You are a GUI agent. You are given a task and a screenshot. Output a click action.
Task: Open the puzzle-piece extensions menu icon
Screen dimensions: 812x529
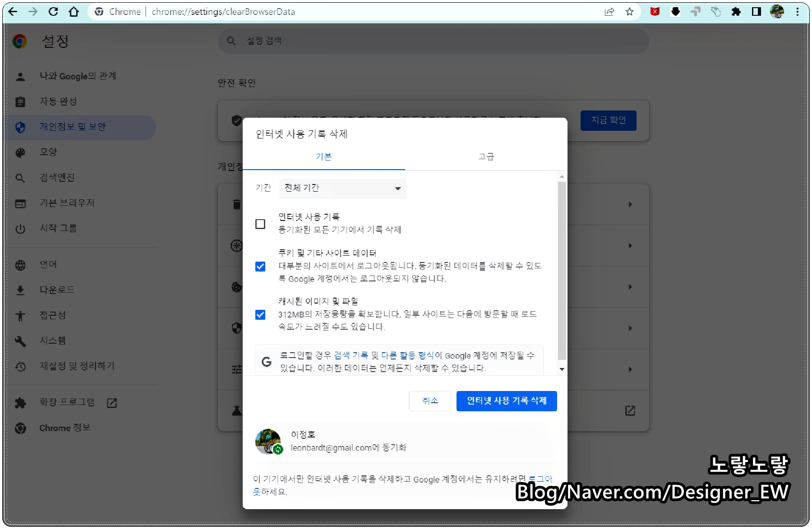(x=736, y=12)
